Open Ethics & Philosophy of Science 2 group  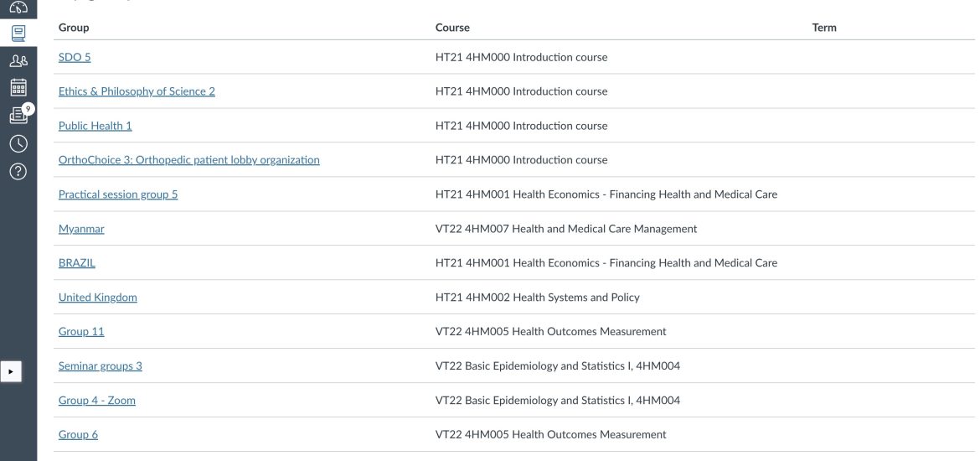click(137, 91)
